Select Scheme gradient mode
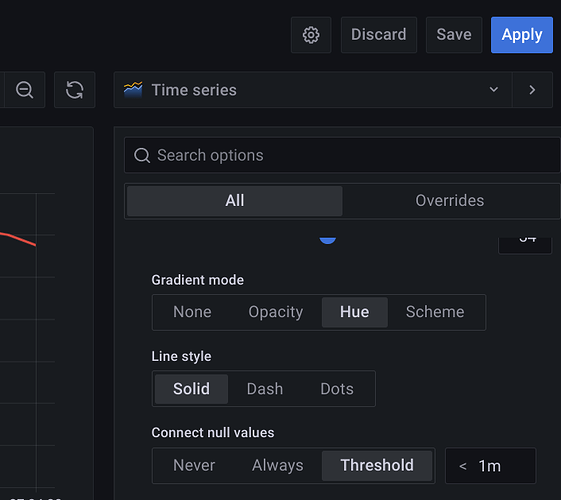The width and height of the screenshot is (561, 500). click(435, 312)
